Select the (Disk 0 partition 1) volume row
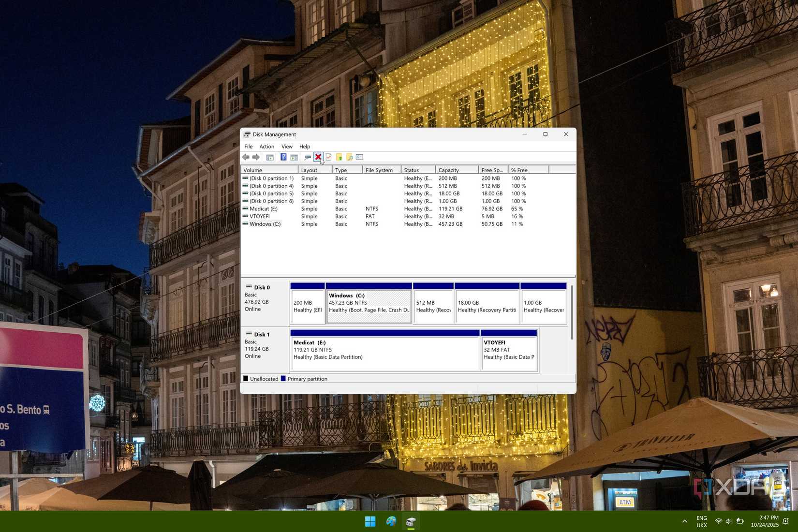 [x=408, y=178]
